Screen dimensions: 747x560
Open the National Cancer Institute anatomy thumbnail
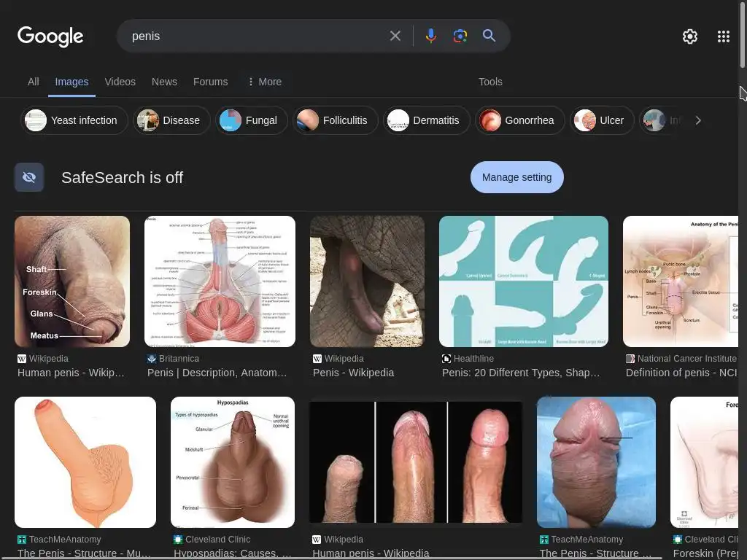pyautogui.click(x=681, y=281)
